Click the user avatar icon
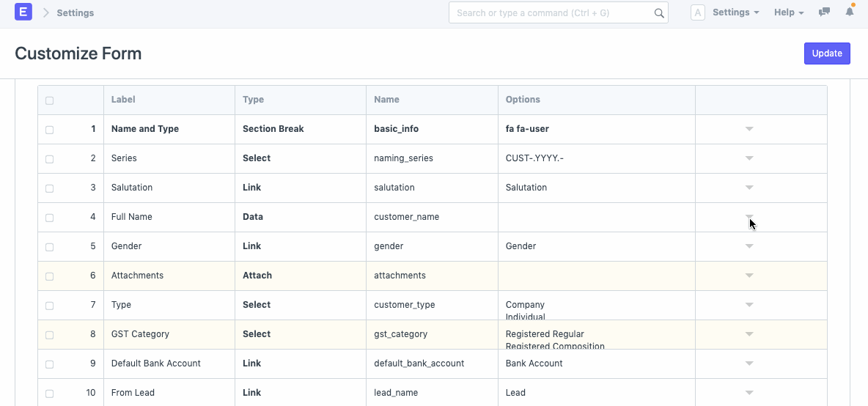The width and height of the screenshot is (868, 406). pyautogui.click(x=698, y=12)
